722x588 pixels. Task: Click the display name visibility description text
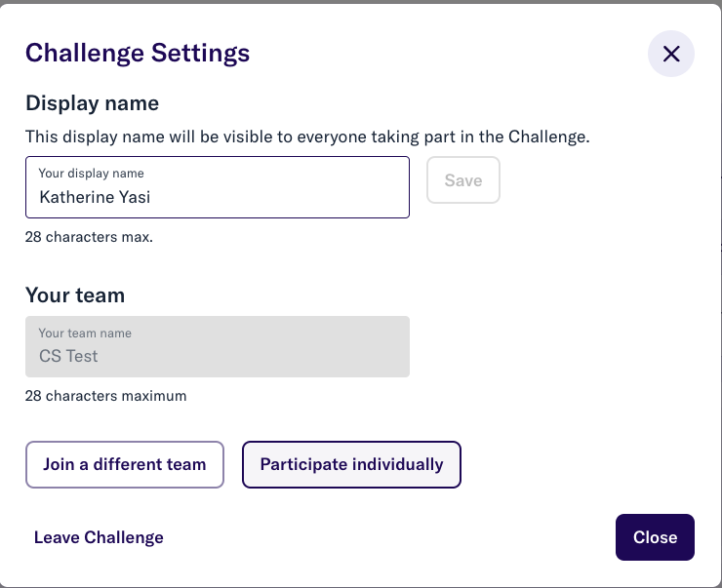[x=307, y=137]
